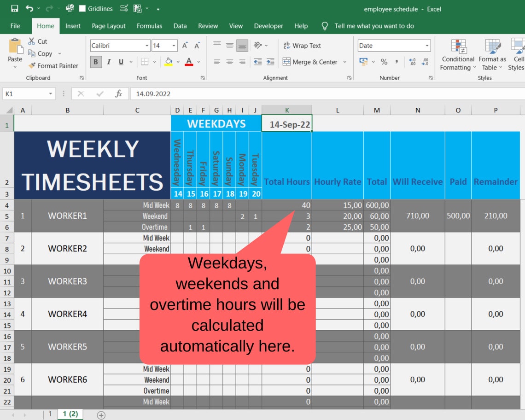The image size is (525, 420).
Task: Switch to the Formulas ribbon tab
Action: coord(149,26)
